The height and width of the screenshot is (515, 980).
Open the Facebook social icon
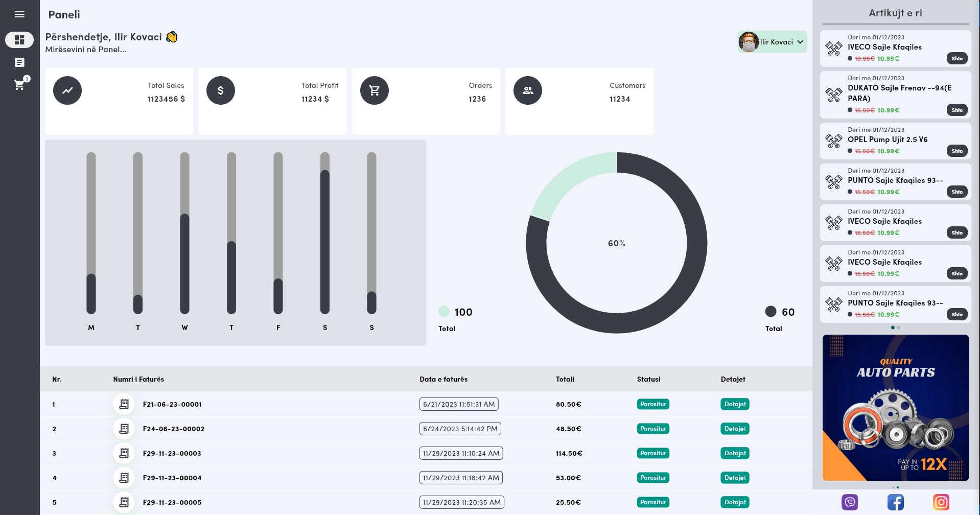click(896, 502)
